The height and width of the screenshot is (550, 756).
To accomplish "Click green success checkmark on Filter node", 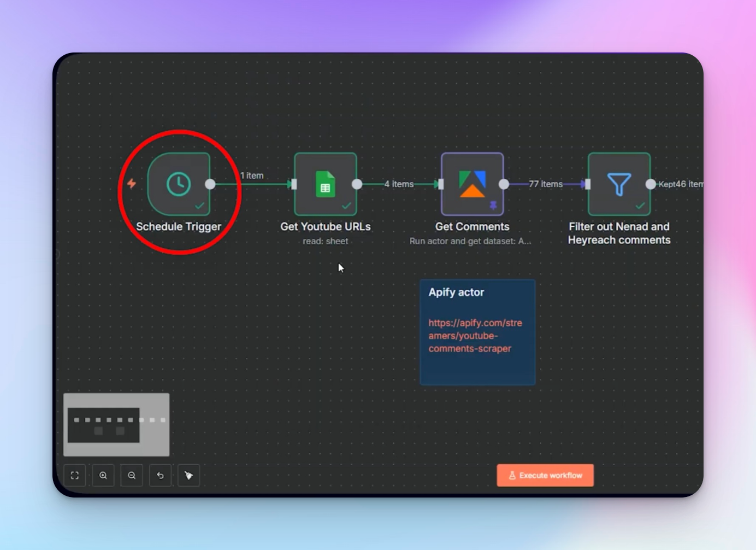I will point(640,206).
